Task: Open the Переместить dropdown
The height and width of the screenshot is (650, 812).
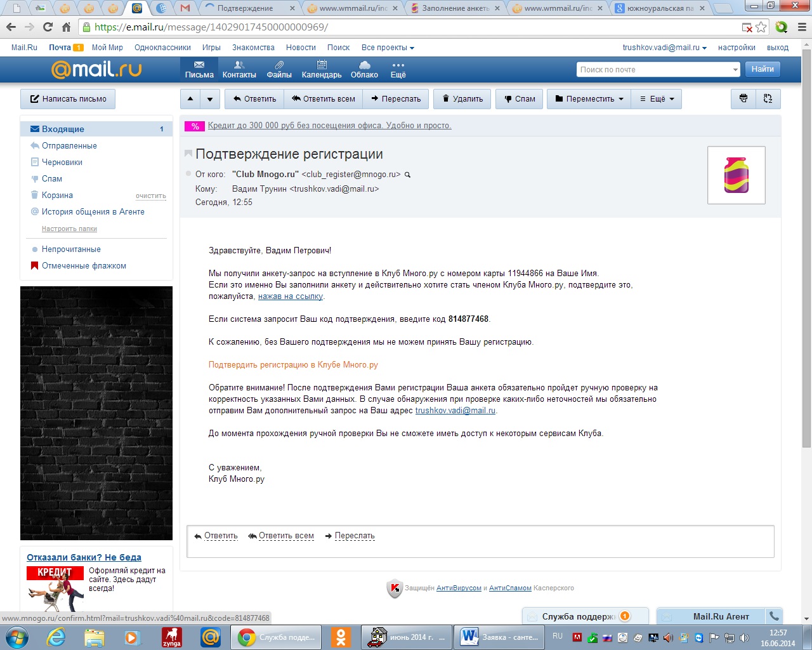Action: [589, 99]
